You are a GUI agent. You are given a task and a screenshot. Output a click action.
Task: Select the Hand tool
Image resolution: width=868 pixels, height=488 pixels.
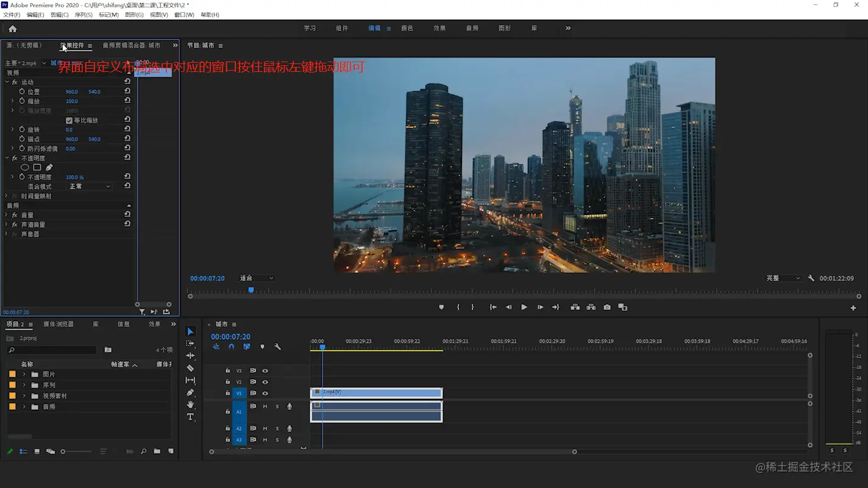point(190,405)
